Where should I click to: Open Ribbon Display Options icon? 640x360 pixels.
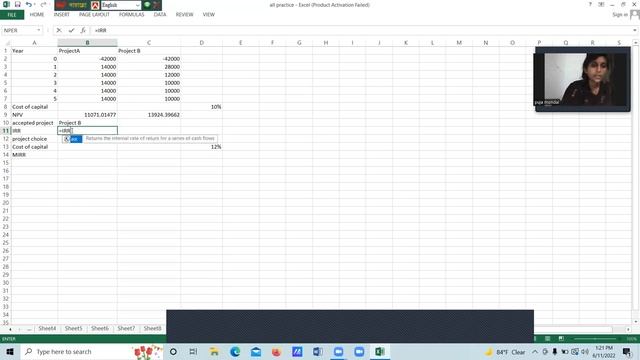coord(601,4)
